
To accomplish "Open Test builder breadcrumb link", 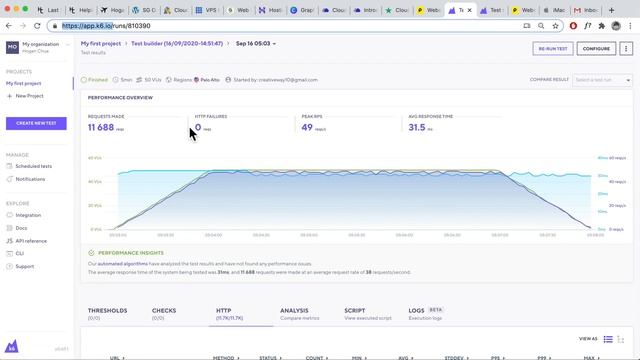I will (177, 43).
